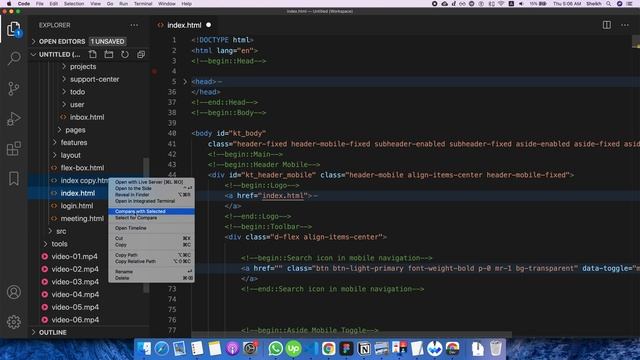Choose Copy Relative Path in context menu
The image size is (640, 360).
click(151, 261)
